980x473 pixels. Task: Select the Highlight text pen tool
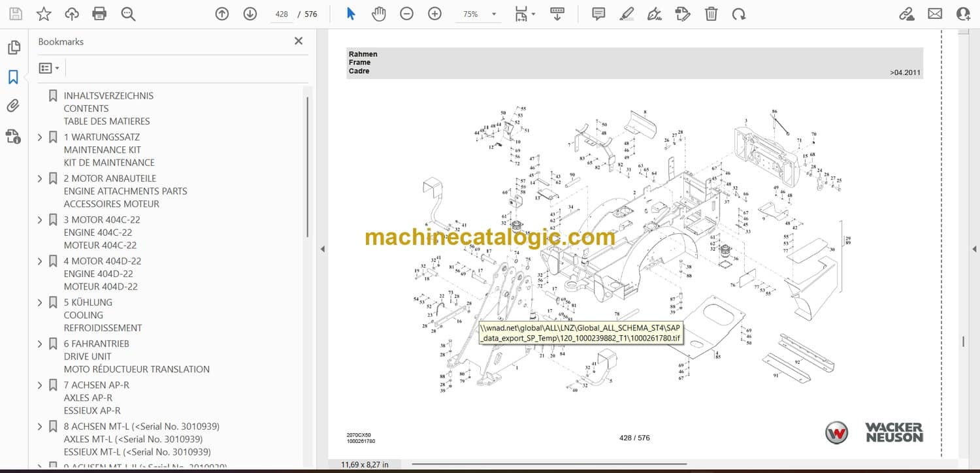pos(627,14)
